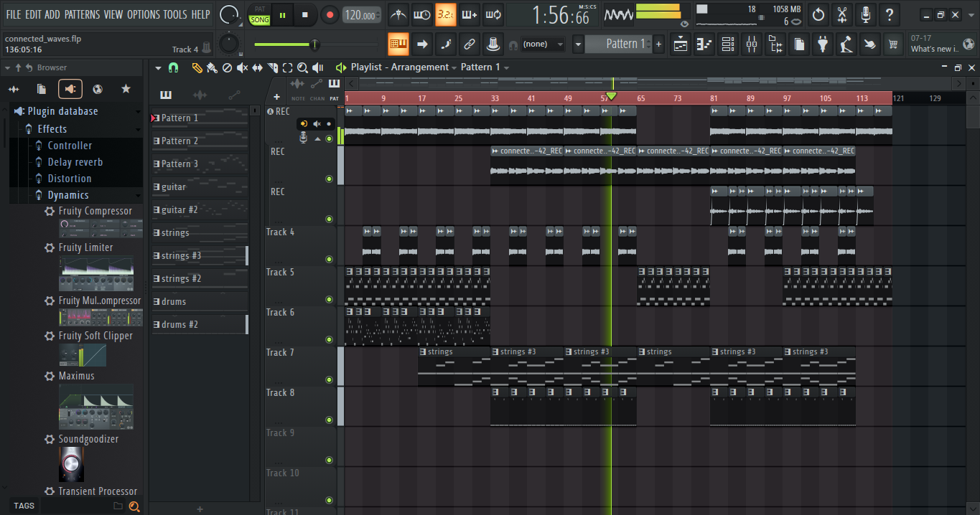The image size is (980, 515).
Task: Open the content library shopping cart icon
Action: point(893,44)
